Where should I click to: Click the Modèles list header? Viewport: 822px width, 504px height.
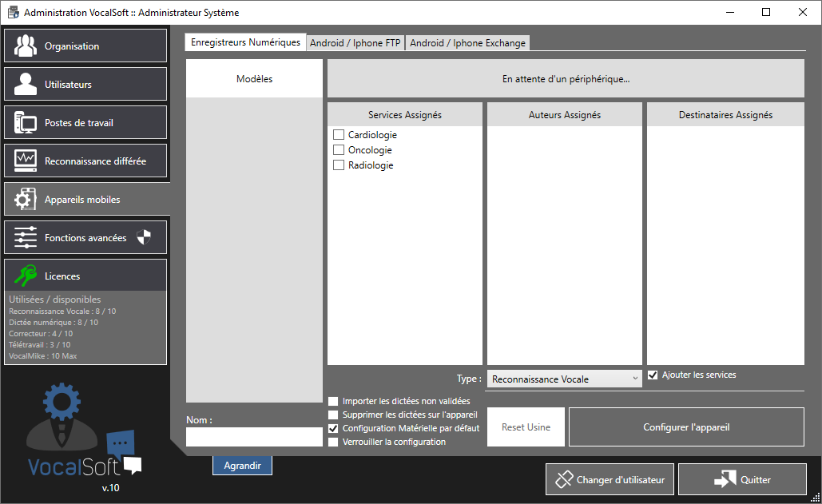(x=254, y=78)
